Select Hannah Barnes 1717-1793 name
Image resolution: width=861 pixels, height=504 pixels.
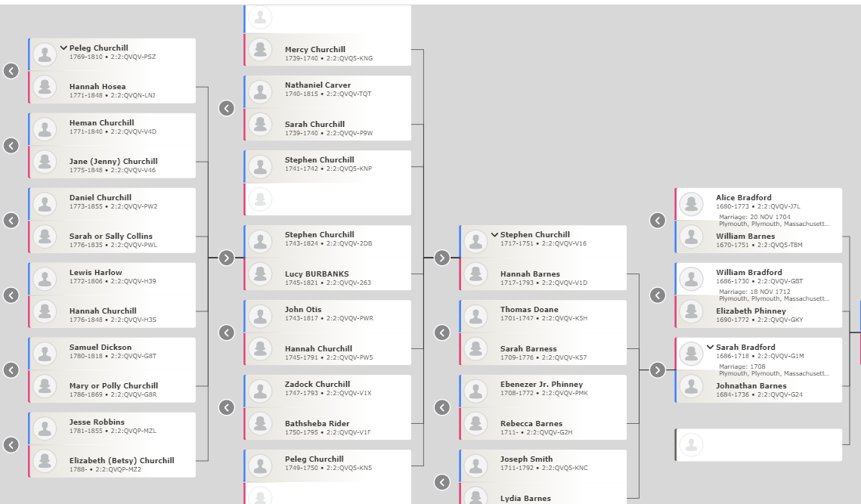click(x=530, y=274)
